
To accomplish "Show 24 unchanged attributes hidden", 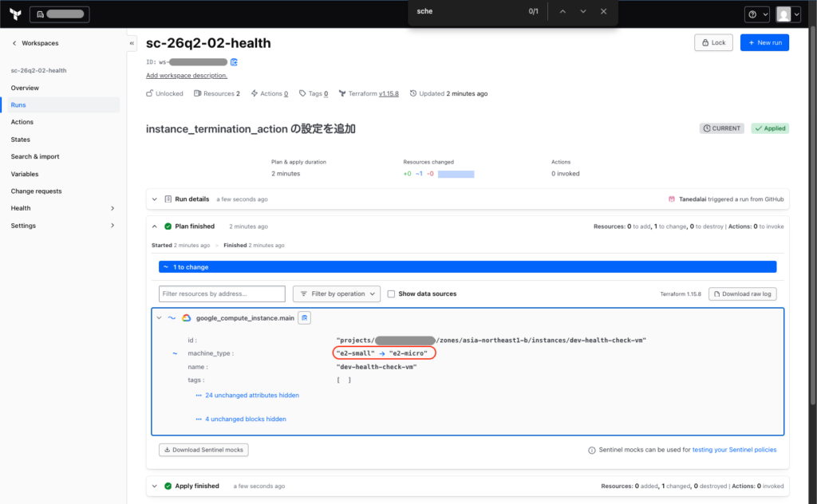I will pos(251,396).
